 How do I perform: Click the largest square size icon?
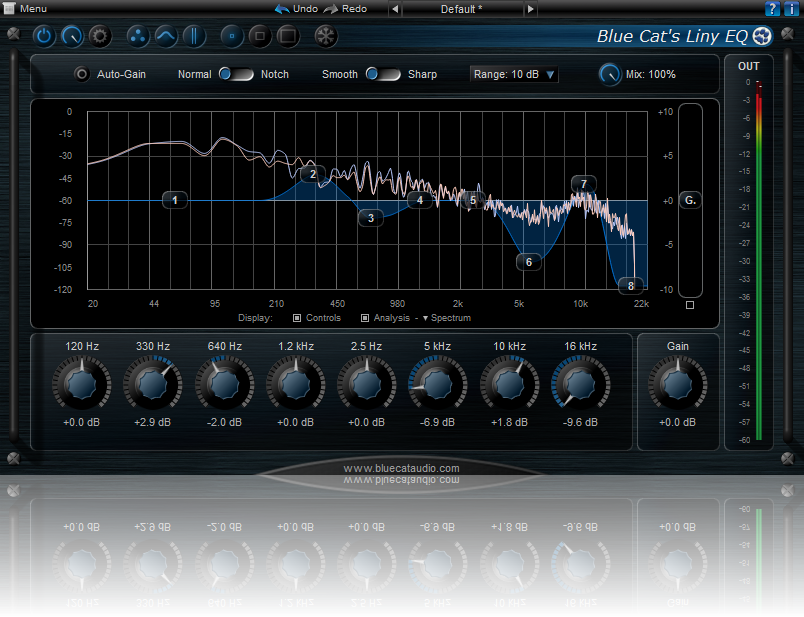tap(287, 37)
